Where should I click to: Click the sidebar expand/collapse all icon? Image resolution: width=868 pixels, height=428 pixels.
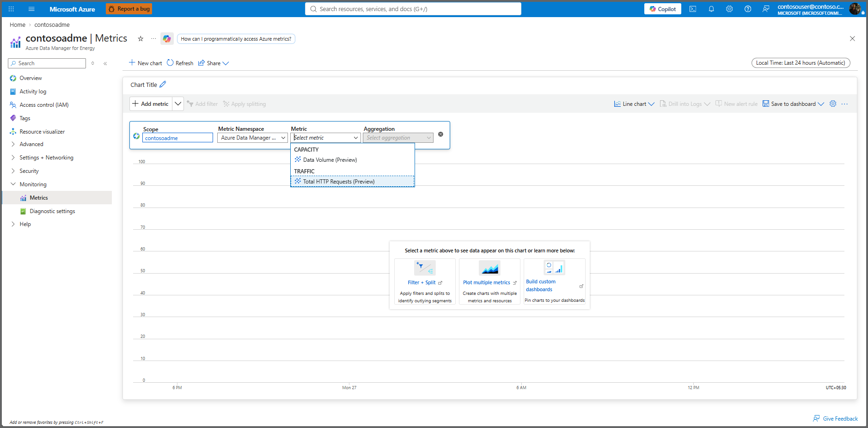(93, 63)
